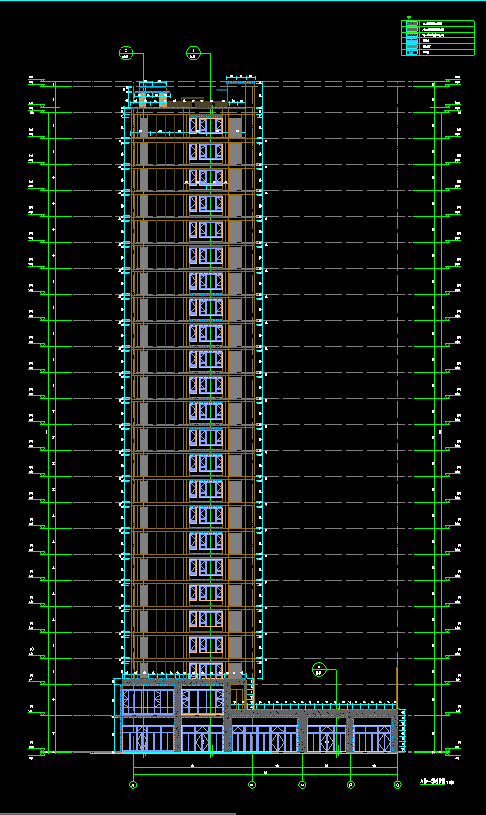The image size is (486, 815).
Task: Select the leftmost ground-floor storefront door
Action: (x=148, y=739)
